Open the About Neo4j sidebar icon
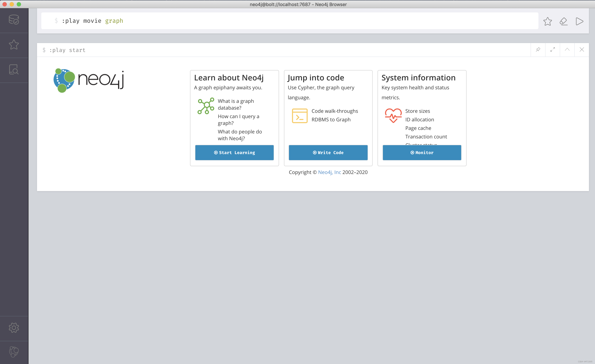The width and height of the screenshot is (595, 364). tap(14, 352)
